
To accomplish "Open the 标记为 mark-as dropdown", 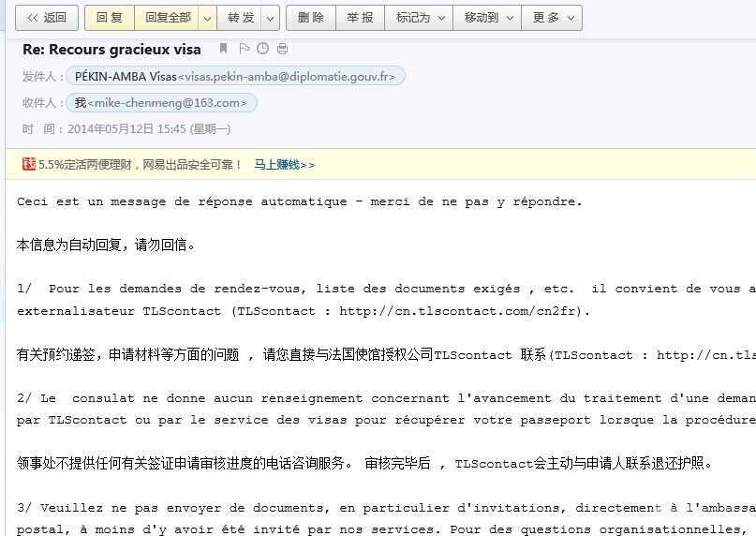I will tap(419, 18).
